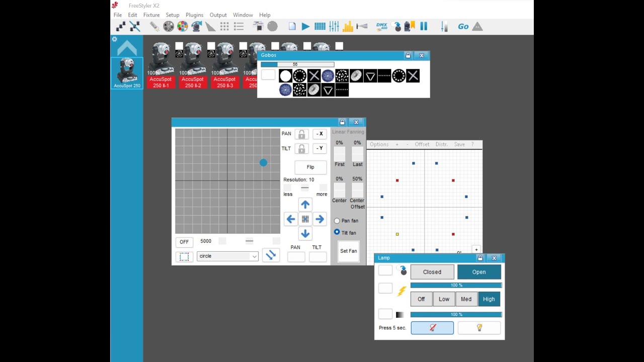Click the blue dot on pan/tilt grid
Screen dimensions: 644x362
point(263,163)
